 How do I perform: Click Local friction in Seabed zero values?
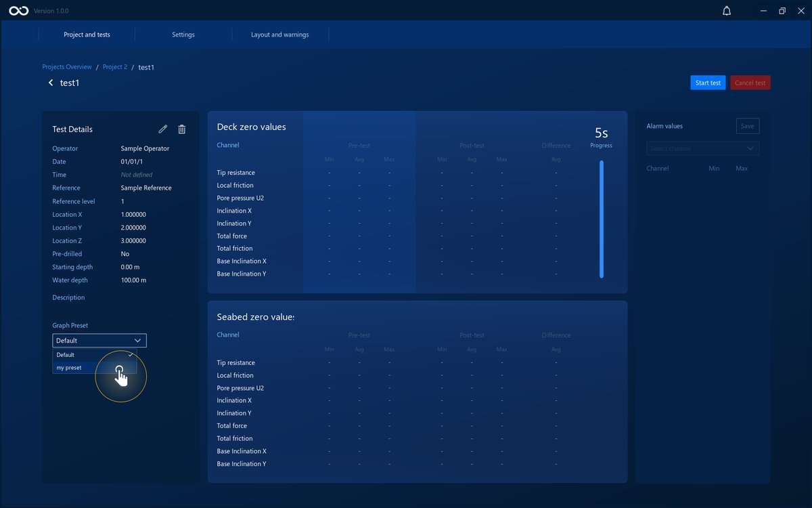tap(235, 375)
